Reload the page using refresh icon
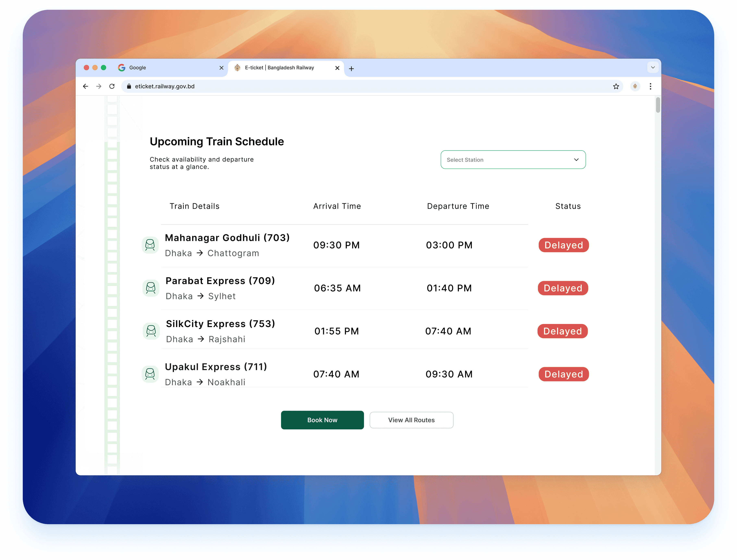 click(112, 86)
